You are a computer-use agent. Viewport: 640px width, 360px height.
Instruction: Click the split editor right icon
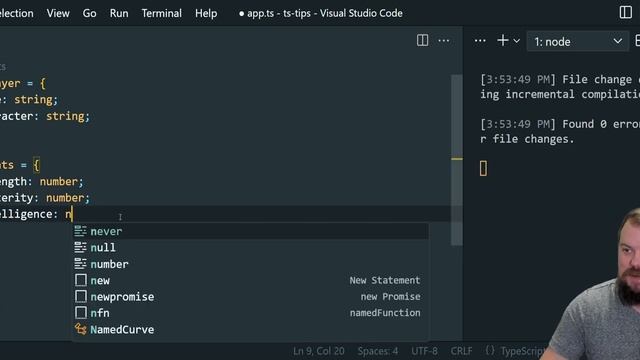[422, 40]
